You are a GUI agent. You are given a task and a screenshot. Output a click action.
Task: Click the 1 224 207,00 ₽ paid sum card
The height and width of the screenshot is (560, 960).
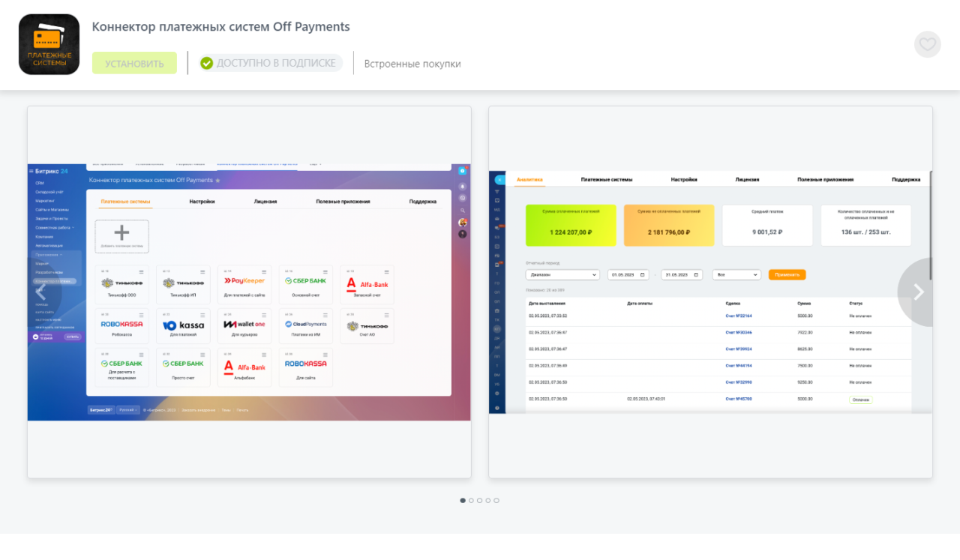click(x=571, y=226)
